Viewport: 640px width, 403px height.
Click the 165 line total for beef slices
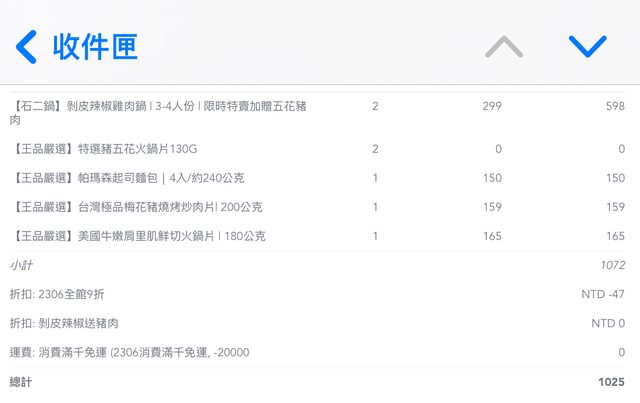pos(614,236)
